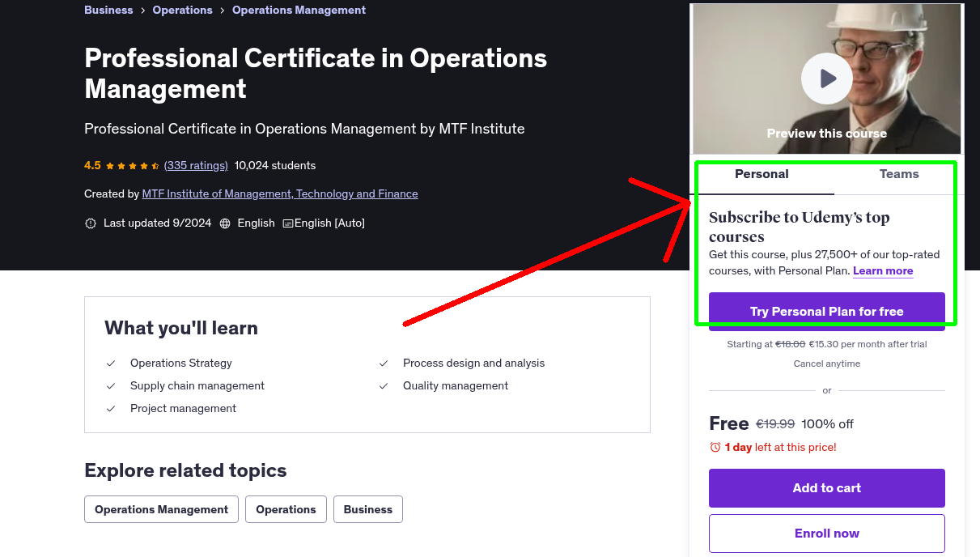Click the course subtitle by MTF Institute
This screenshot has height=557, width=980.
click(304, 129)
